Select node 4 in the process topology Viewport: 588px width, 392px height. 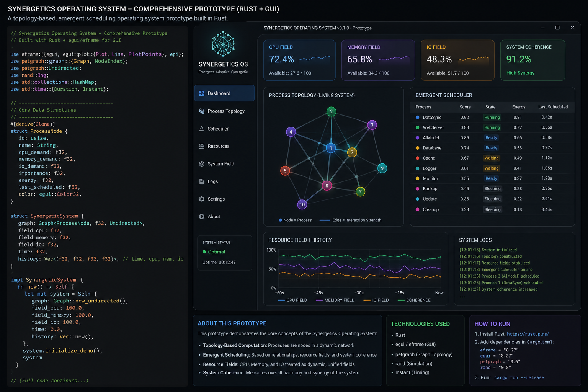click(291, 132)
